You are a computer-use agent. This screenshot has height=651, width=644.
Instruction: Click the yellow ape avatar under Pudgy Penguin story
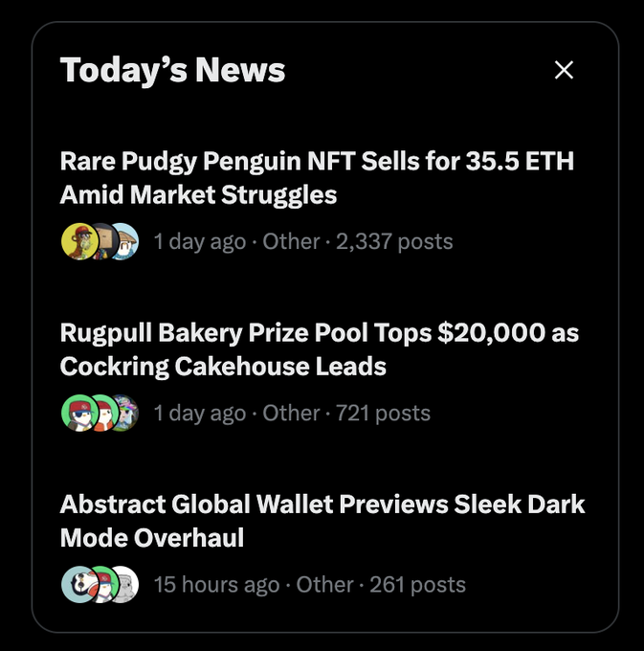[x=78, y=241]
